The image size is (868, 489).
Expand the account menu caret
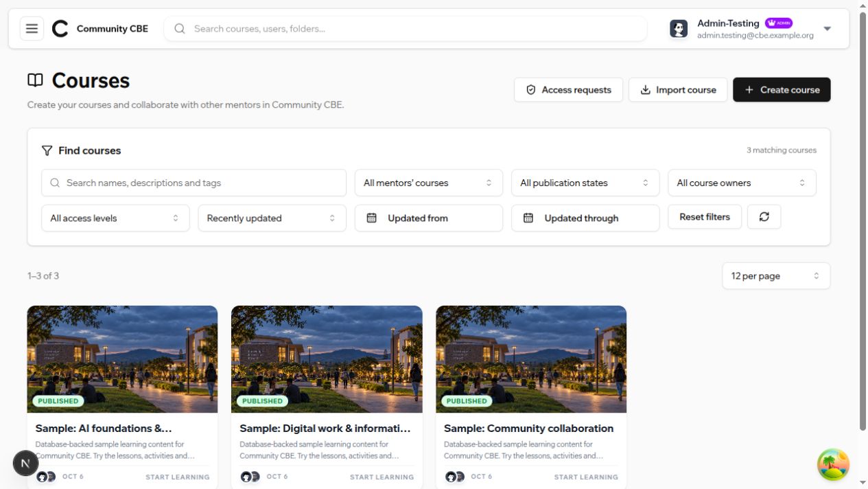coord(827,29)
